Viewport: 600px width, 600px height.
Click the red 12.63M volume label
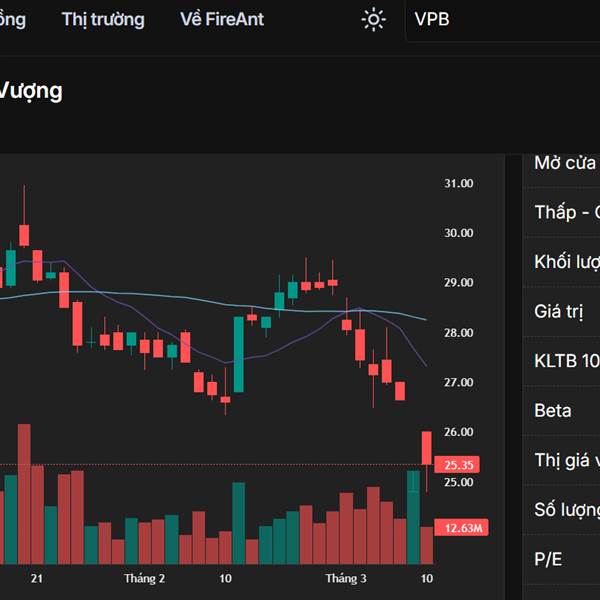tap(464, 528)
